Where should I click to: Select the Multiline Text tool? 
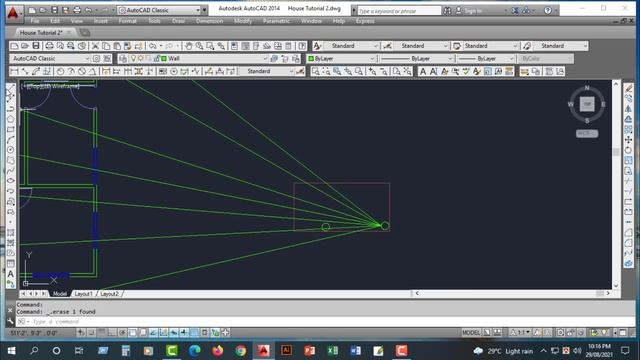(11, 274)
